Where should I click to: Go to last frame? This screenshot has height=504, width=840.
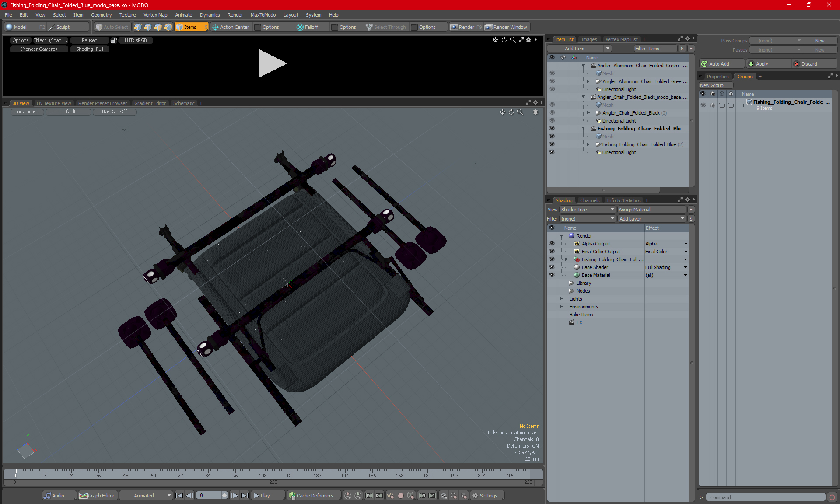tap(245, 496)
